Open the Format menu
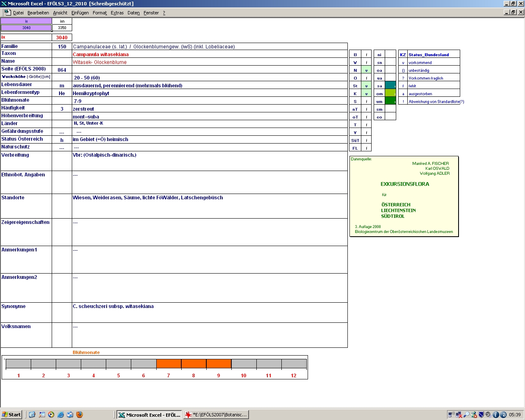Viewport: 525px width, 420px height. point(100,13)
